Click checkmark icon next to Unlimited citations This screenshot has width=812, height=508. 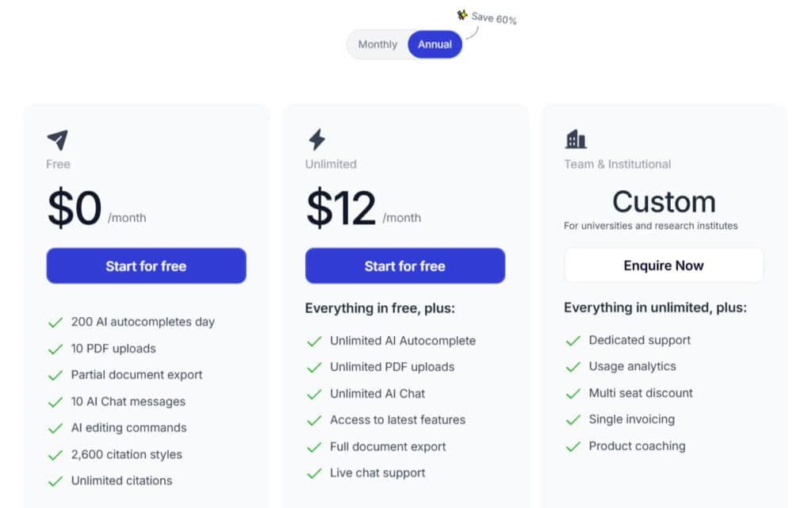(56, 481)
